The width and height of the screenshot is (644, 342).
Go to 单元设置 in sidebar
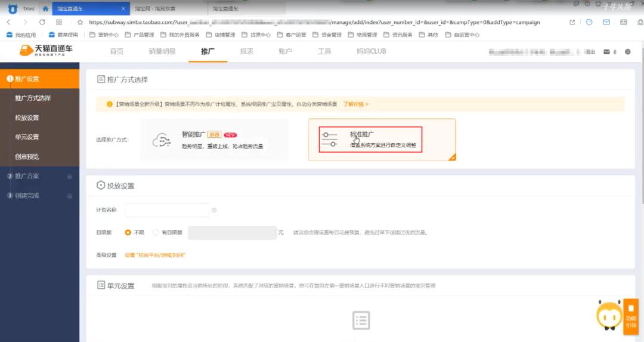coord(27,137)
